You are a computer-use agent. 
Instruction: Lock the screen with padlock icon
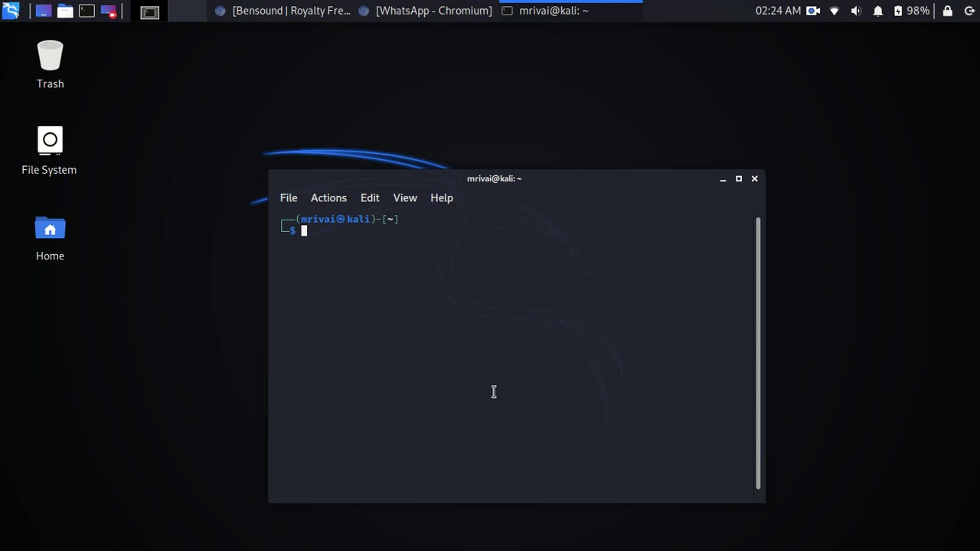pyautogui.click(x=948, y=11)
